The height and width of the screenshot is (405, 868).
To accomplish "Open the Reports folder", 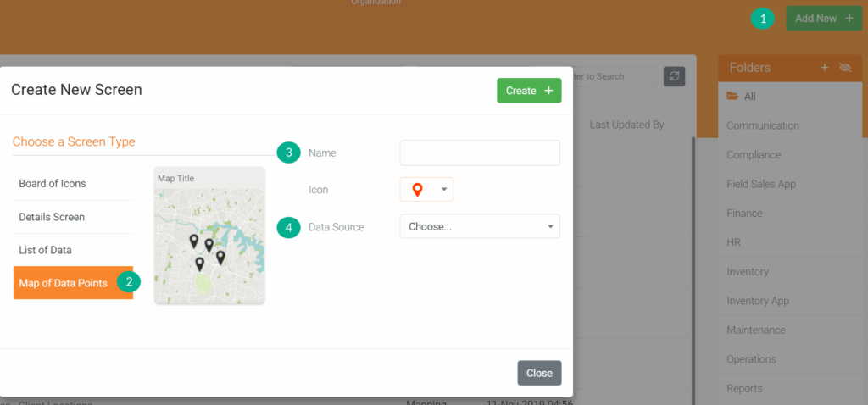I will (x=790, y=388).
